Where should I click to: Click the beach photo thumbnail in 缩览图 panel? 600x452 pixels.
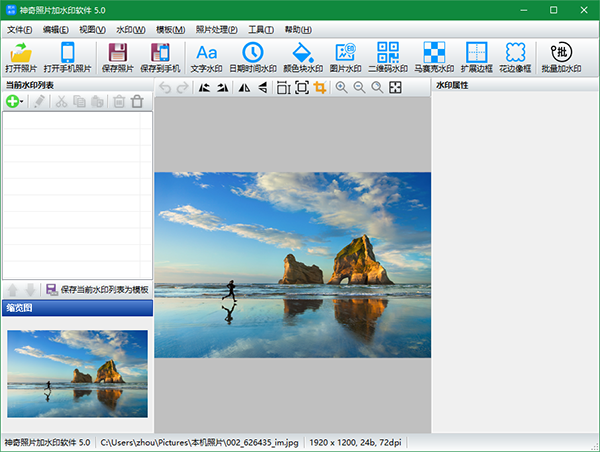point(77,373)
